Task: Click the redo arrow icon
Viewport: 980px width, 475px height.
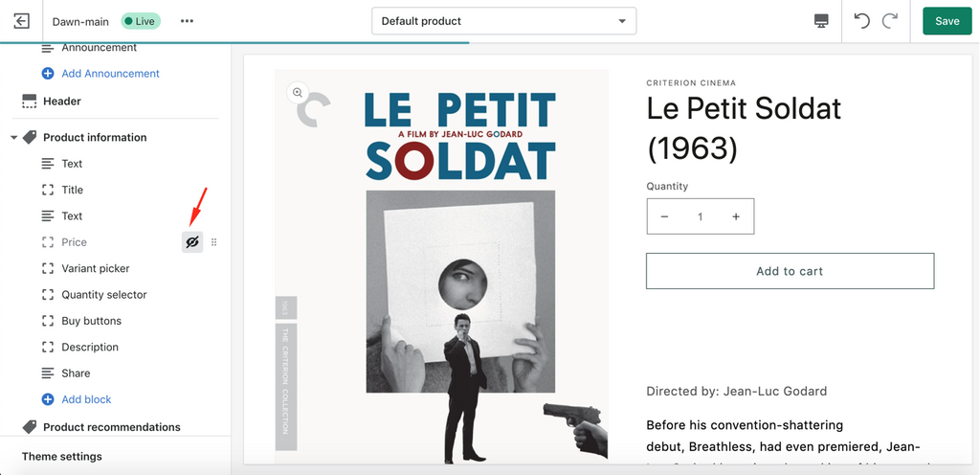Action: tap(890, 21)
